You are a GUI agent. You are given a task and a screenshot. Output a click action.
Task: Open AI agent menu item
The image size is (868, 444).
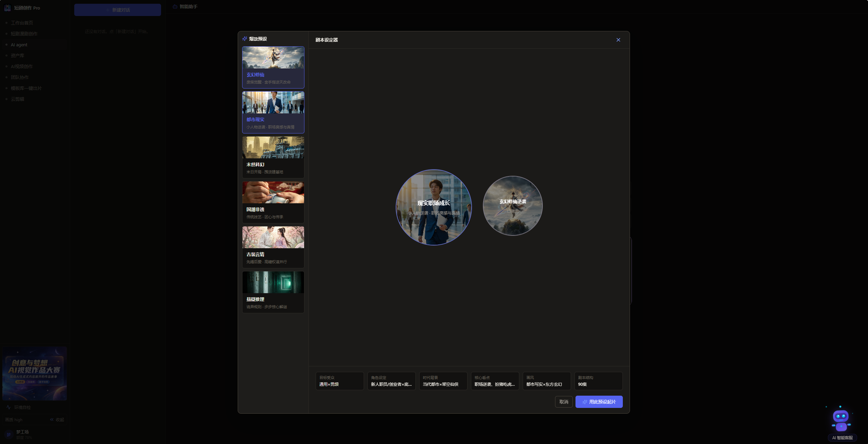(x=19, y=45)
